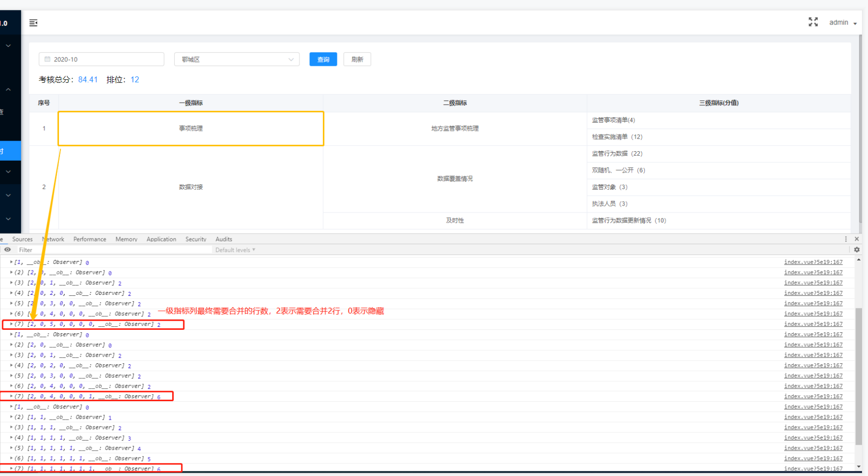Collapse the open sidebar menu up-chevron
The width and height of the screenshot is (868, 476).
coord(8,89)
